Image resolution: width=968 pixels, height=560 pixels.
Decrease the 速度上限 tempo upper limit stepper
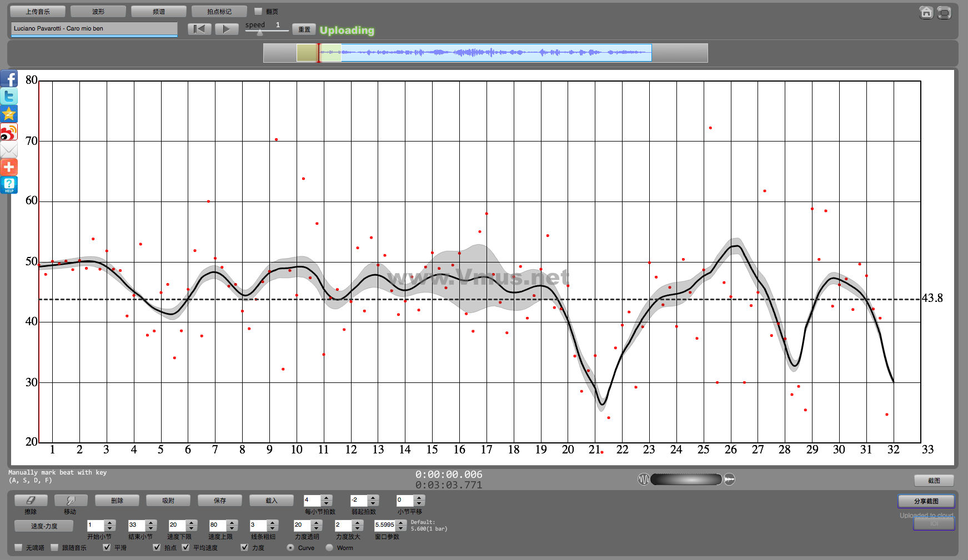pyautogui.click(x=232, y=528)
